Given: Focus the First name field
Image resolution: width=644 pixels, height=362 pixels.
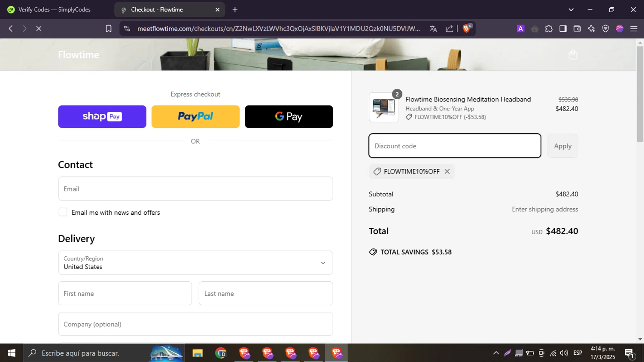Looking at the screenshot, I should [125, 293].
